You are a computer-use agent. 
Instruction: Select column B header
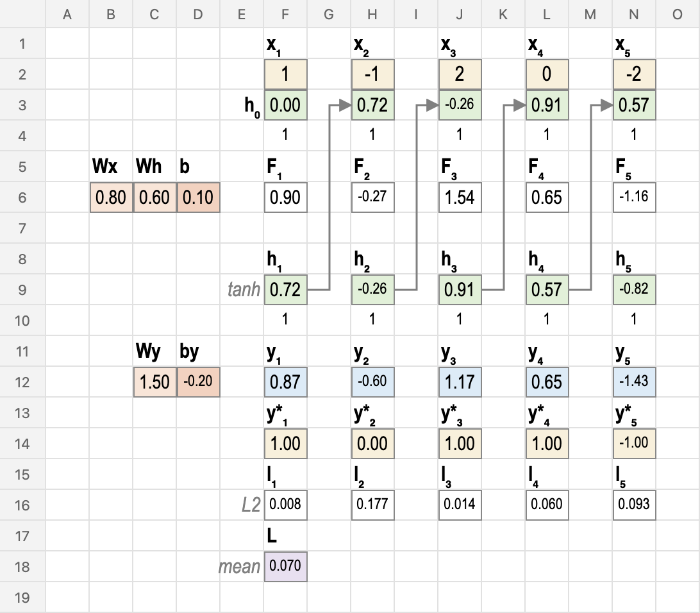tap(111, 14)
